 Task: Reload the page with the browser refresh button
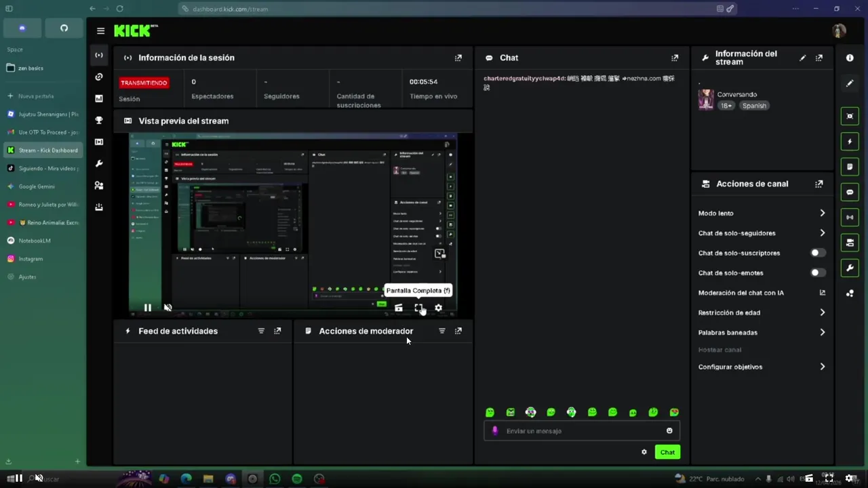pyautogui.click(x=119, y=9)
